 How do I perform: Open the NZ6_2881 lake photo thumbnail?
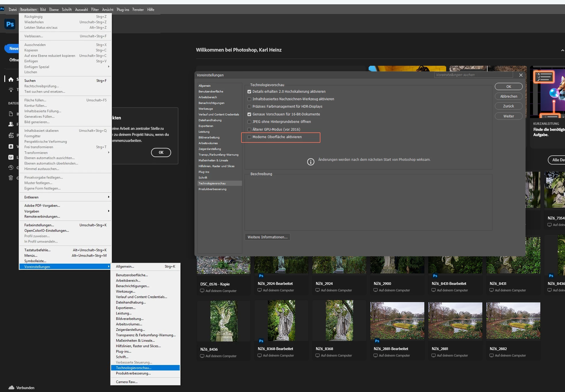(455, 320)
